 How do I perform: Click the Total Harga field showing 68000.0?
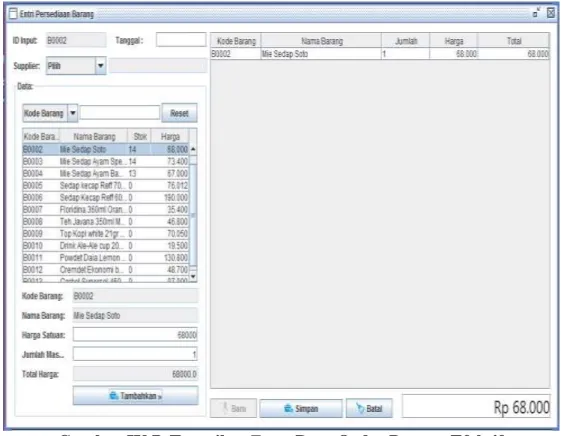pos(135,374)
